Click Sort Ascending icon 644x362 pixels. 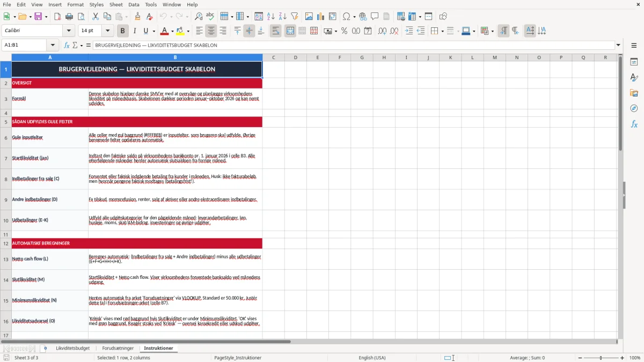point(270,17)
